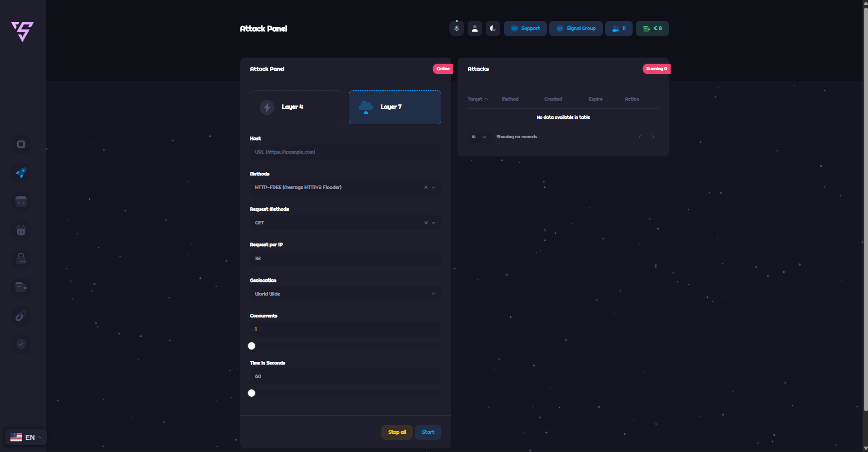Open the Signal Group link
The image size is (868, 452).
click(575, 29)
